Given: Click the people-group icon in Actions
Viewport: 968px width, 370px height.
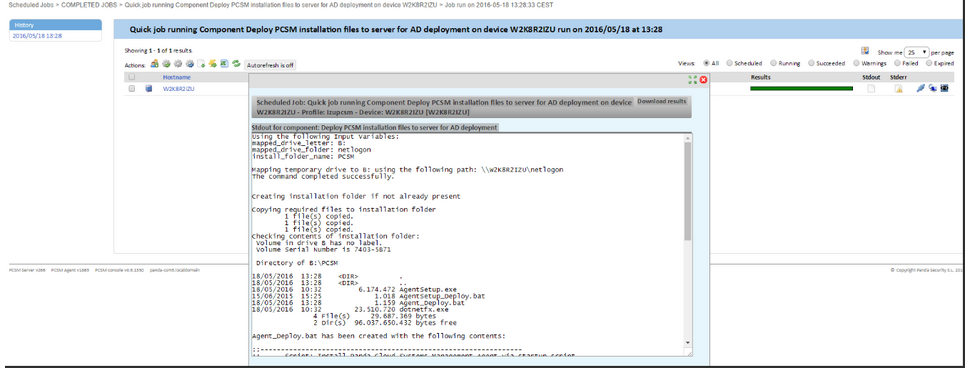Looking at the screenshot, I should click(x=154, y=64).
